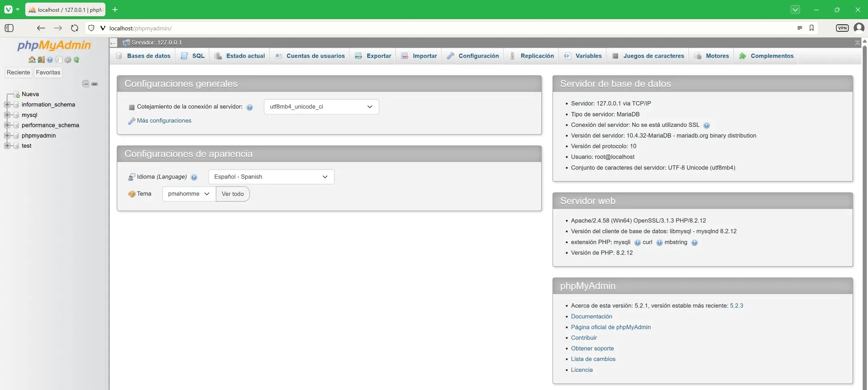The width and height of the screenshot is (868, 390).
Task: Open the pmahomme theme dropdown
Action: [x=189, y=194]
